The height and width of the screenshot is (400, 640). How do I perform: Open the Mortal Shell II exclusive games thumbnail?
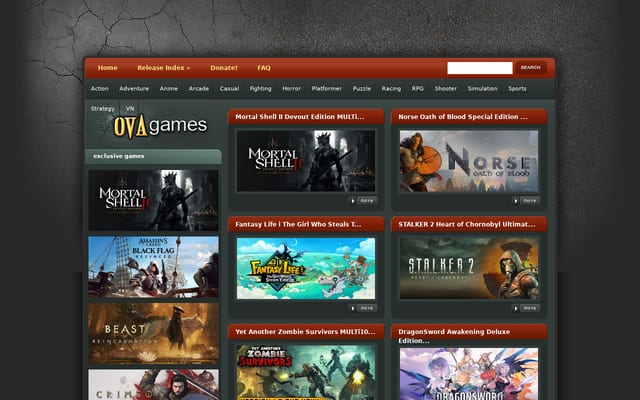(153, 200)
